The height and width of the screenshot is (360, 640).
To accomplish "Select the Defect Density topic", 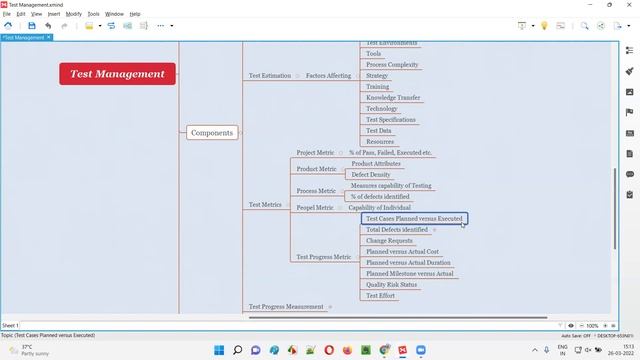I will pos(371,175).
